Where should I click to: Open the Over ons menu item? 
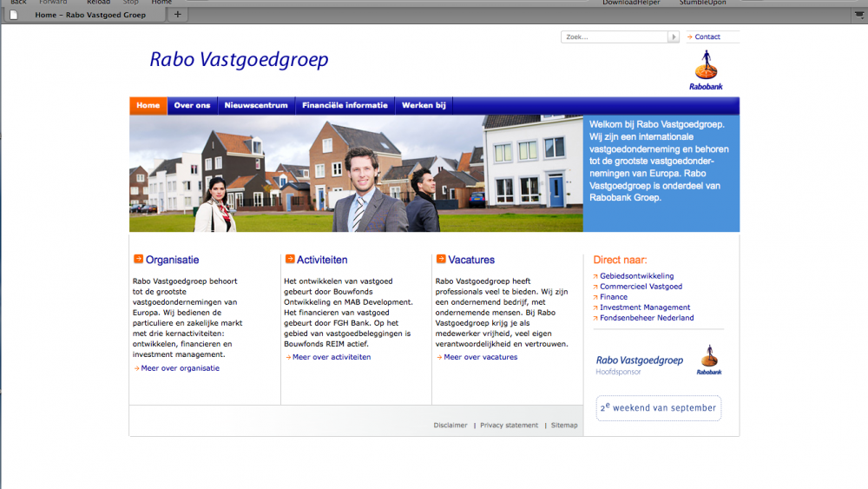coord(192,105)
